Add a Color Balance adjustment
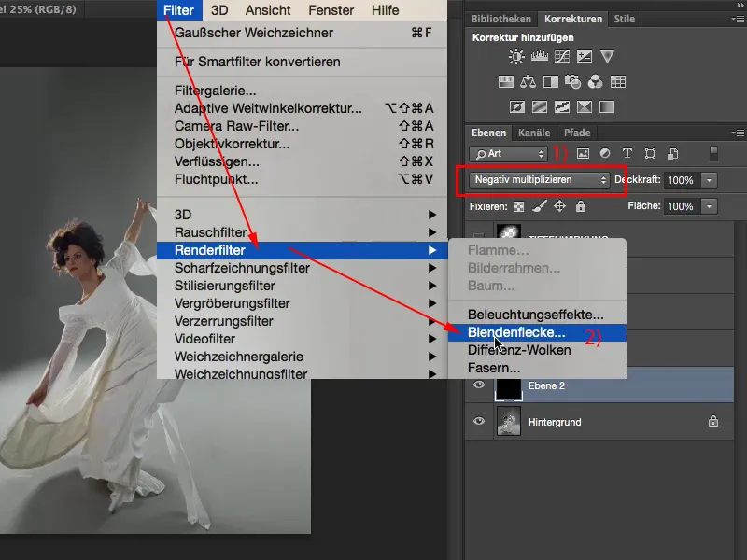Viewport: 747px width, 560px height. click(528, 82)
